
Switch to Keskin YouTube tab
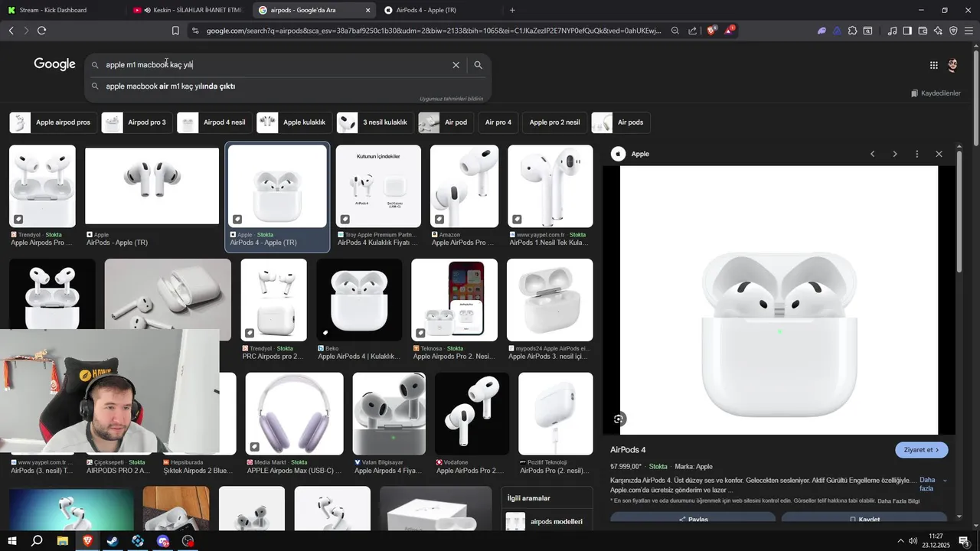[188, 10]
